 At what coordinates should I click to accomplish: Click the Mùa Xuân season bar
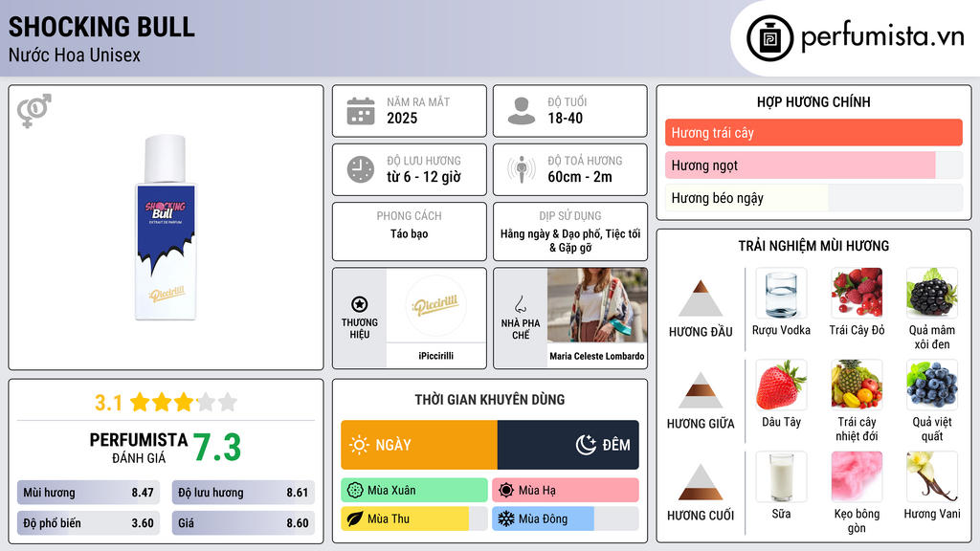414,491
